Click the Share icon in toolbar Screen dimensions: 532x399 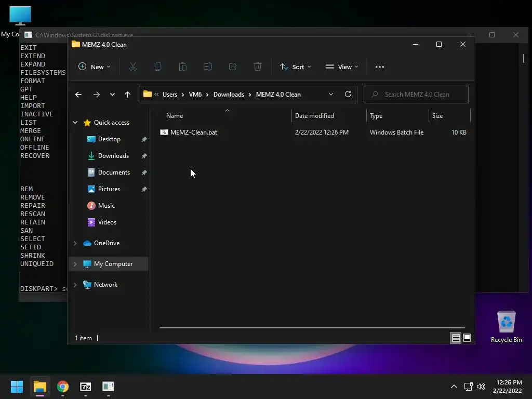coord(233,67)
